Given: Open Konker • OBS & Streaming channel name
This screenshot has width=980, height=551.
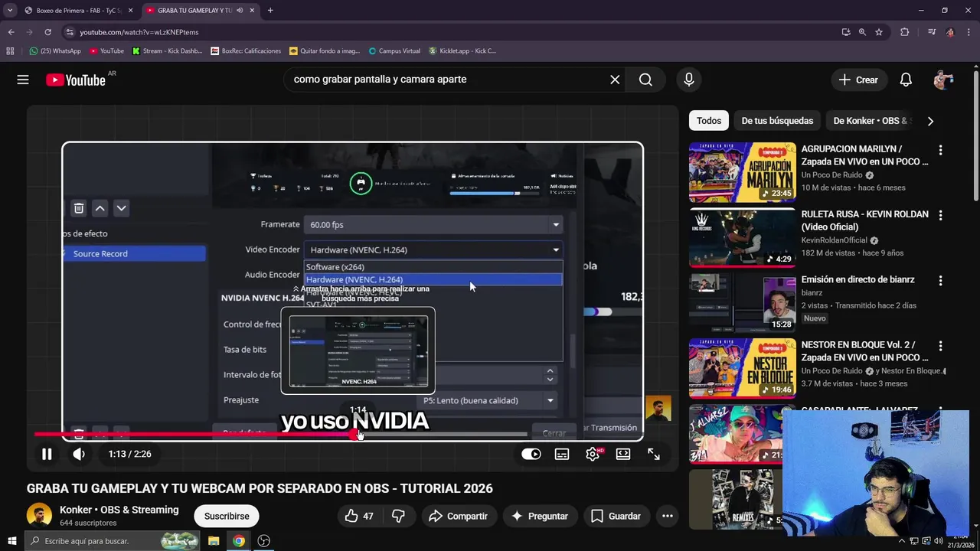Looking at the screenshot, I should (119, 510).
